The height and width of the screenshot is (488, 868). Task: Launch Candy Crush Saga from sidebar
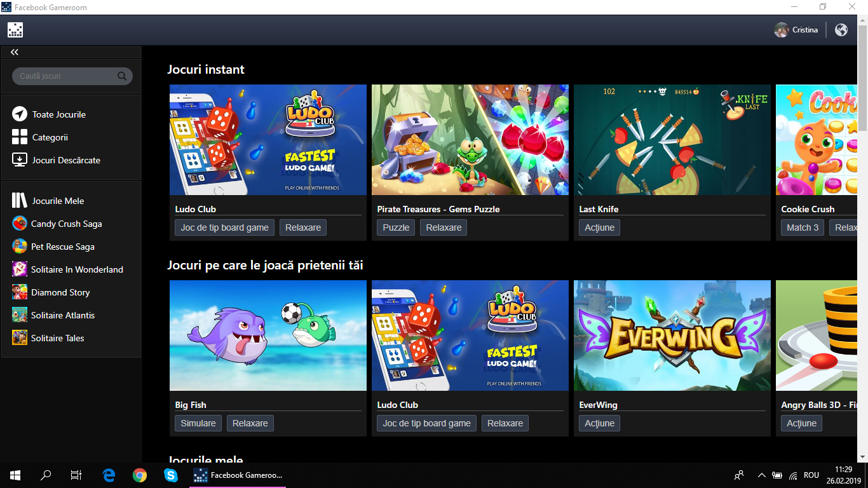[67, 224]
